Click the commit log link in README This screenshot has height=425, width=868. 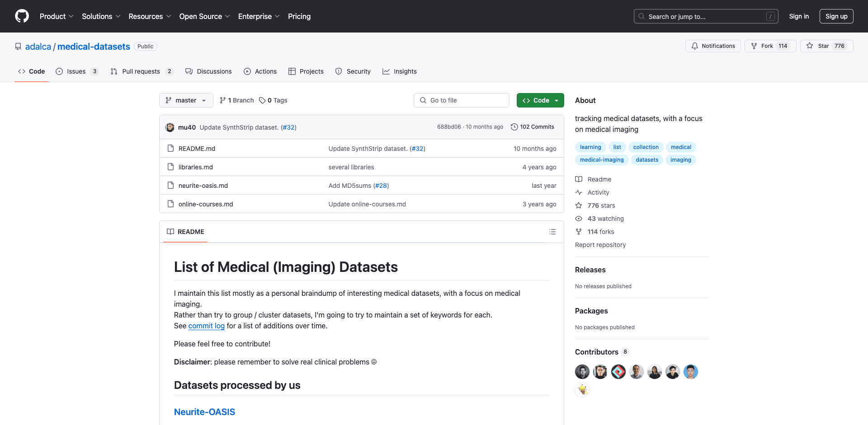(x=207, y=326)
